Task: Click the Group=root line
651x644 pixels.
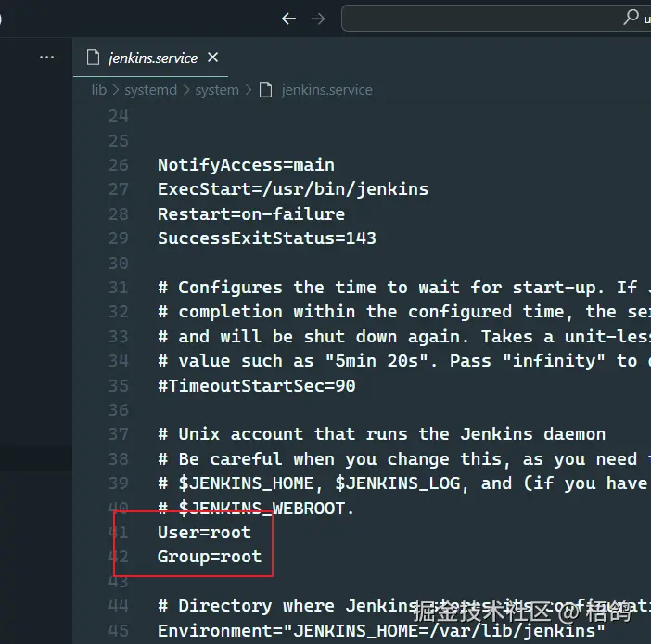Action: [x=210, y=557]
